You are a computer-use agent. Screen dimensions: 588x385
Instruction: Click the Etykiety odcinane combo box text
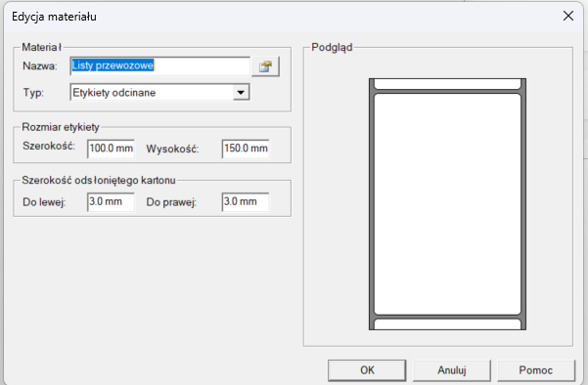(114, 93)
